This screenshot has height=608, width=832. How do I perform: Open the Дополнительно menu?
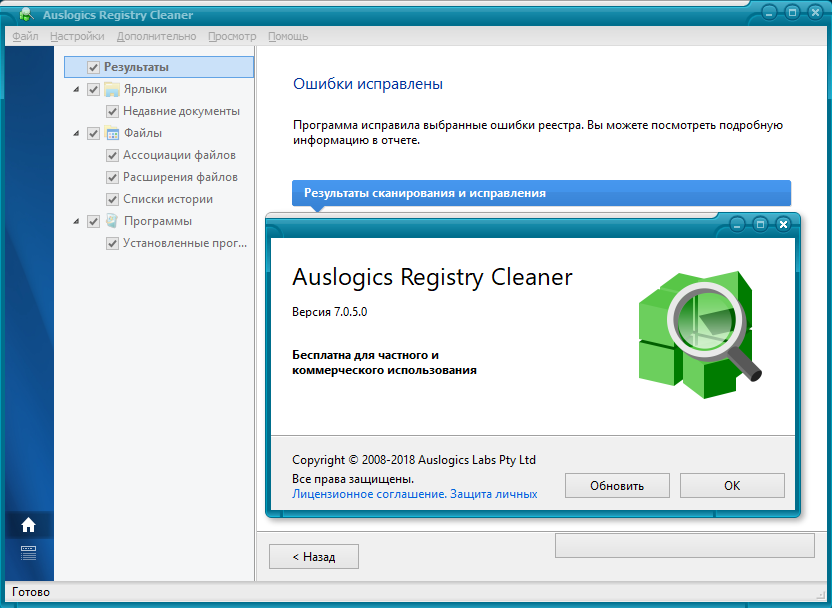coord(157,36)
